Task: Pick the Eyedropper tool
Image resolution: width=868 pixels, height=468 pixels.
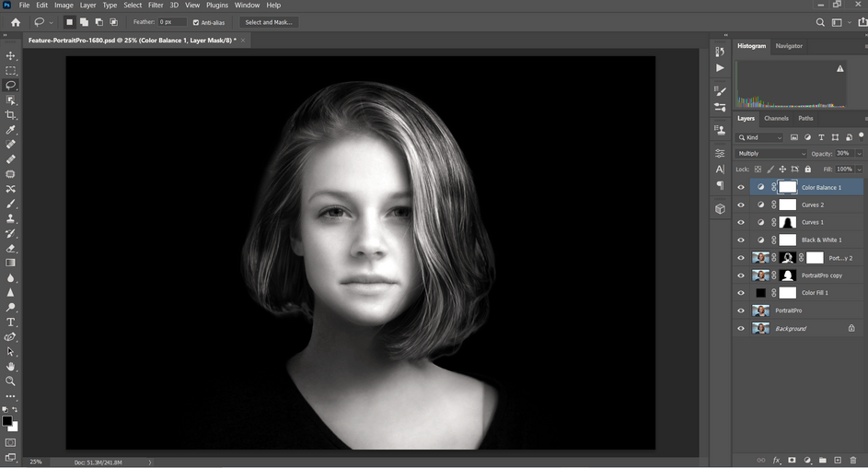Action: pyautogui.click(x=11, y=130)
